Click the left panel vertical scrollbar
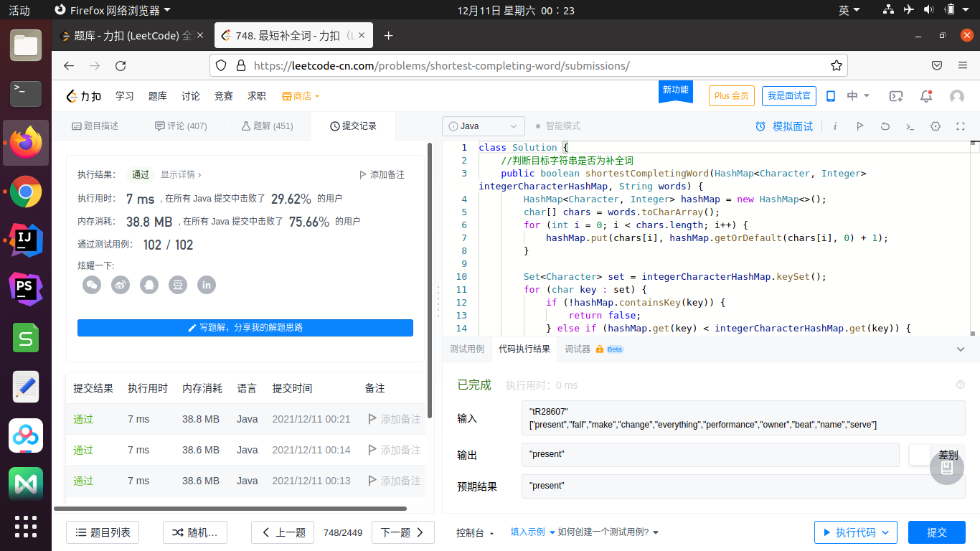Image resolution: width=980 pixels, height=551 pixels. pyautogui.click(x=430, y=280)
